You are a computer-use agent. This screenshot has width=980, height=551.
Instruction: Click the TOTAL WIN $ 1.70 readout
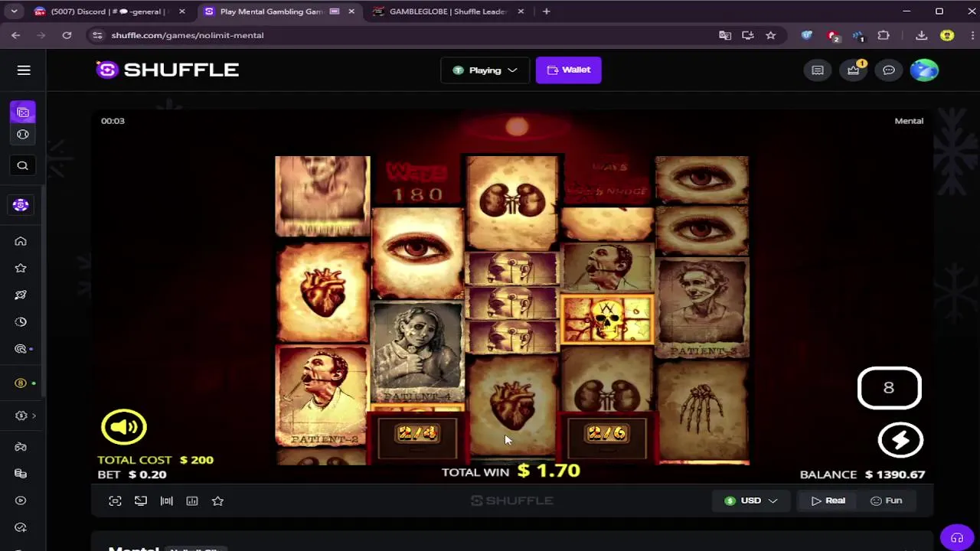point(511,471)
